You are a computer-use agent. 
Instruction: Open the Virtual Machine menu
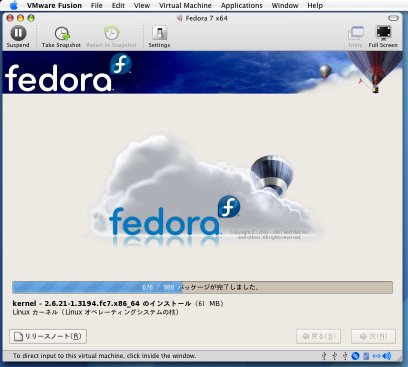click(185, 6)
